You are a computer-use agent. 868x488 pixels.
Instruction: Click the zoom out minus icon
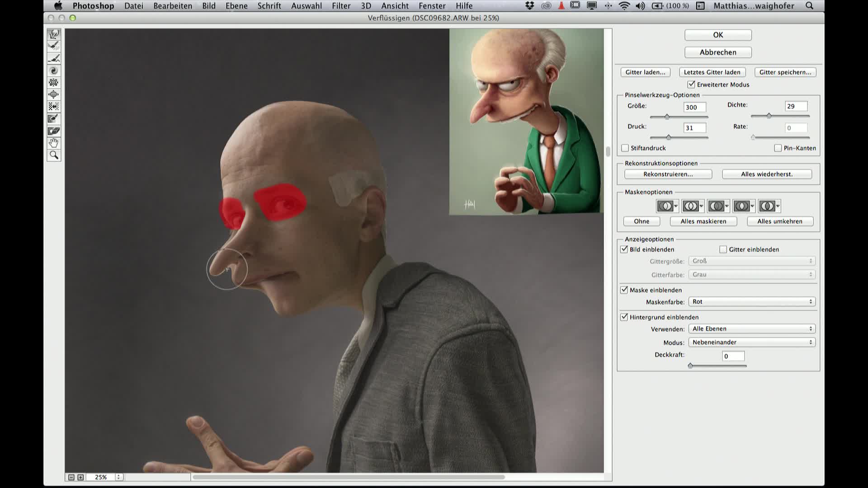[71, 477]
